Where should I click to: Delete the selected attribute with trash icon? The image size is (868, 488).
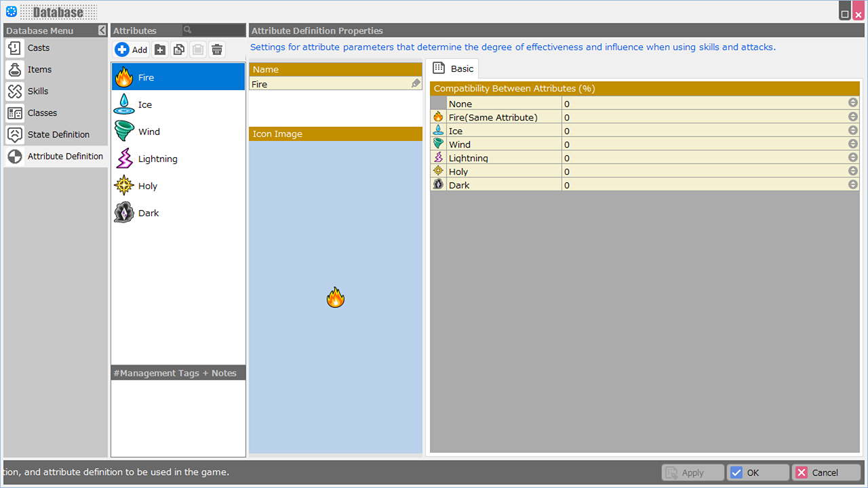tap(217, 49)
